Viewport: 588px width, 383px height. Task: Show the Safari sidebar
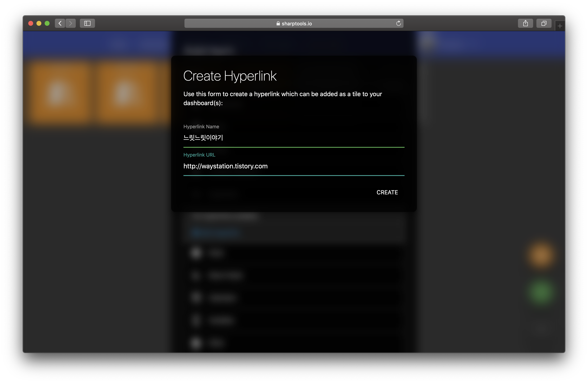(87, 23)
